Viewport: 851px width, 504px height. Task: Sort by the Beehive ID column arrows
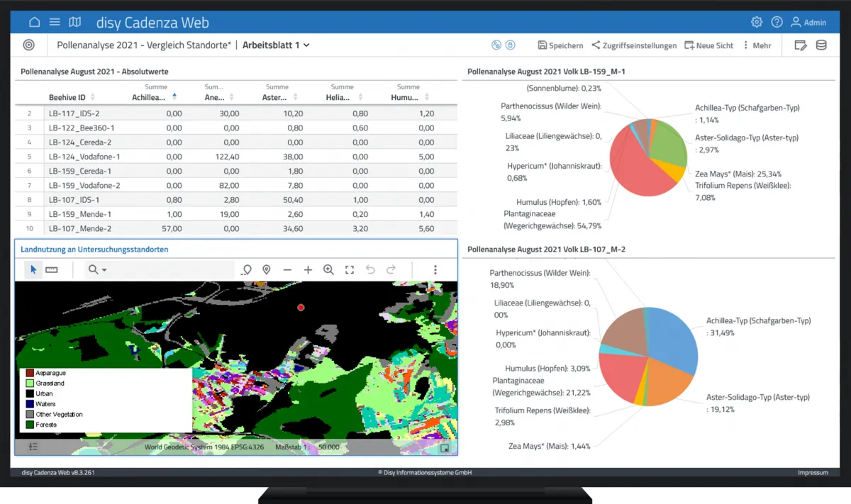click(x=92, y=97)
